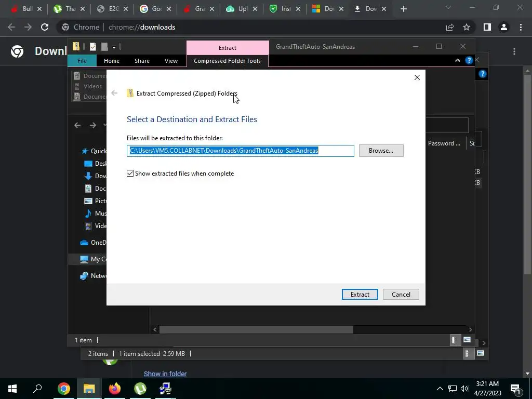The image size is (532, 399).
Task: Open Firefox from the taskbar
Action: point(114,389)
